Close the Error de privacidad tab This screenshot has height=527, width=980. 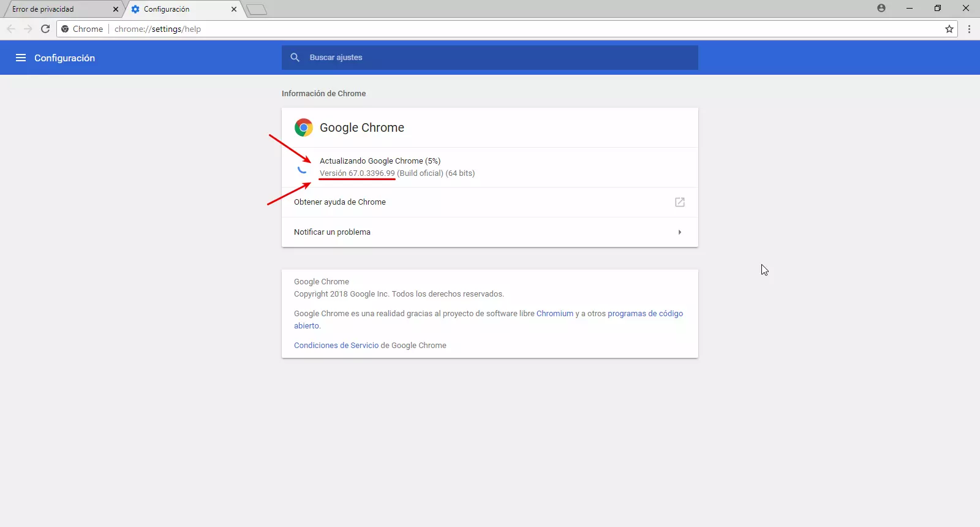(116, 9)
